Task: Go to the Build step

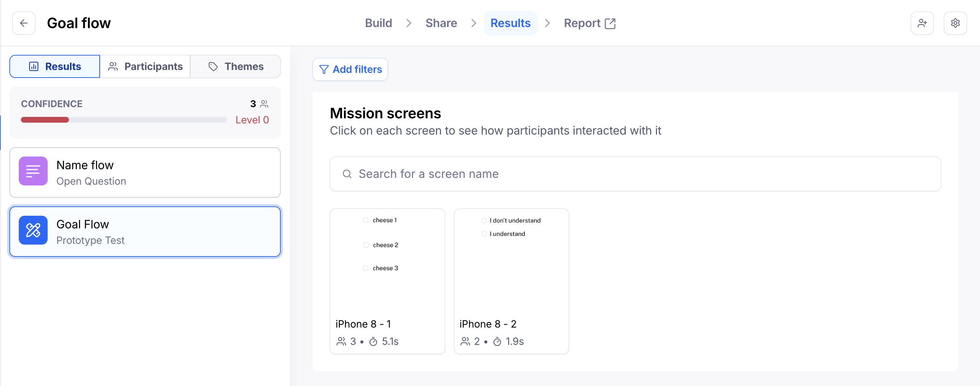Action: (378, 23)
